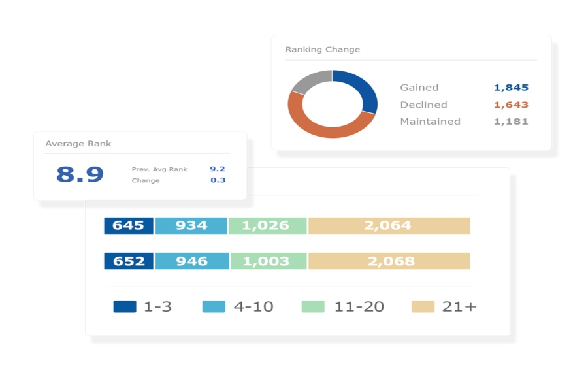588x392 pixels.
Task: Select the 946 light blue bar segment
Action: coord(193,261)
